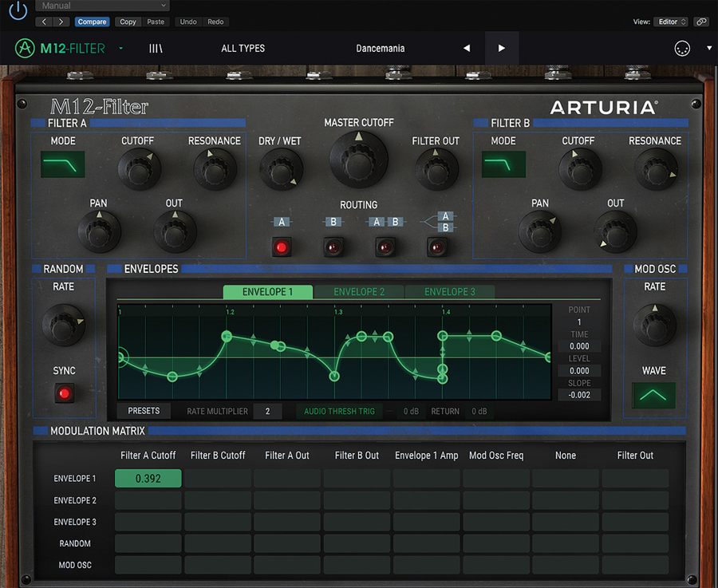
Task: Open the MIDI connector settings icon
Action: point(682,48)
